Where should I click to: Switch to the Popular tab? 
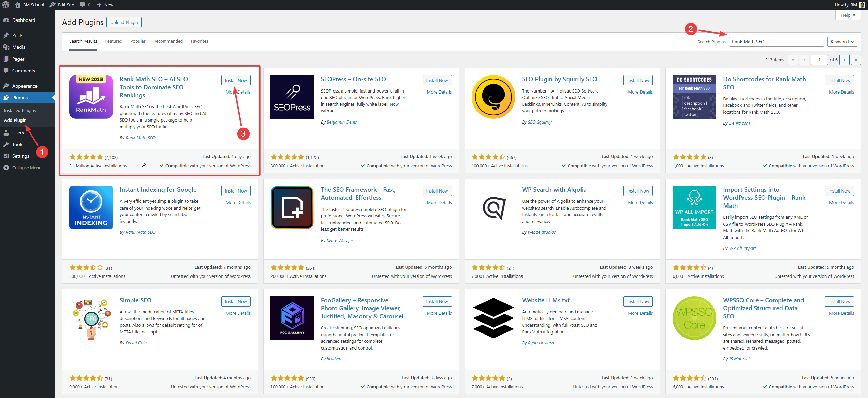pyautogui.click(x=138, y=41)
